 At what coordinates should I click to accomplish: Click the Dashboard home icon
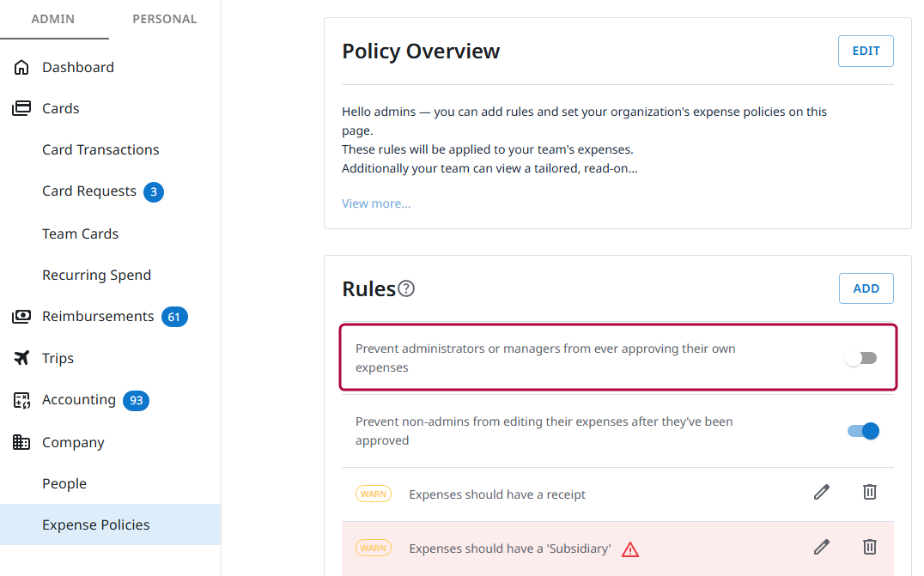point(21,66)
